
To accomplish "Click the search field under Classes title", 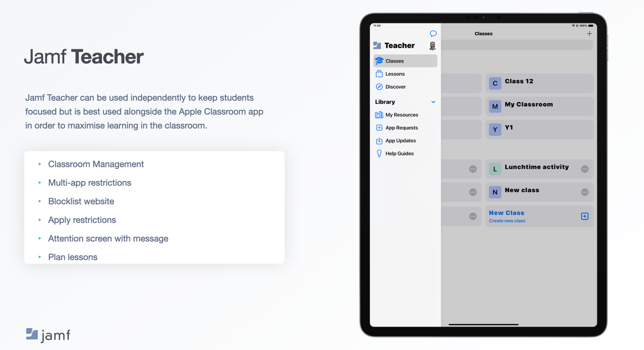I will tap(517, 45).
